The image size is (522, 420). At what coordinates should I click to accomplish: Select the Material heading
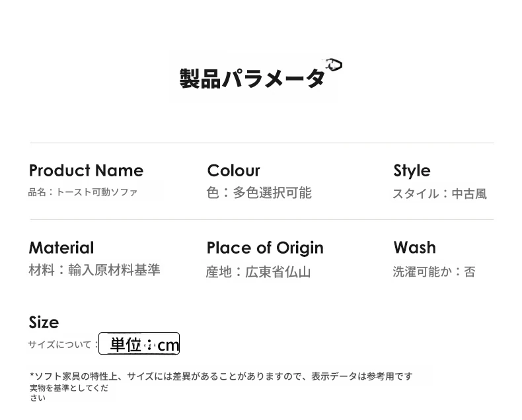tap(61, 248)
